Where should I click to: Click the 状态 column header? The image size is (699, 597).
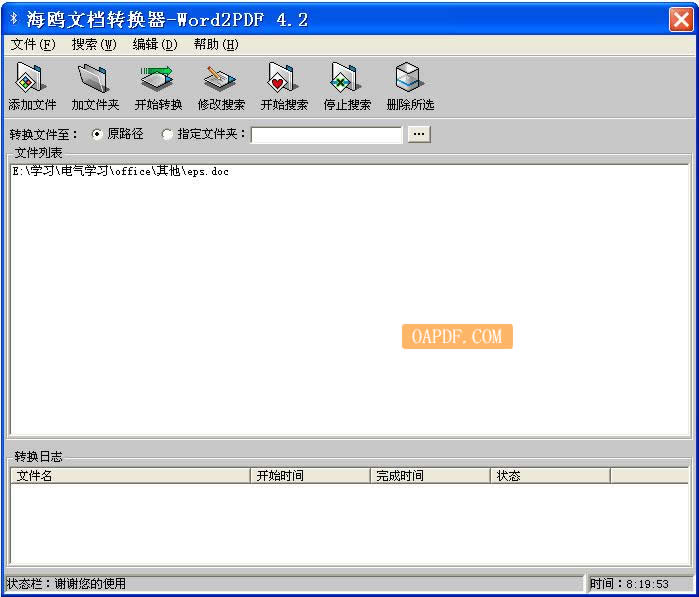551,476
